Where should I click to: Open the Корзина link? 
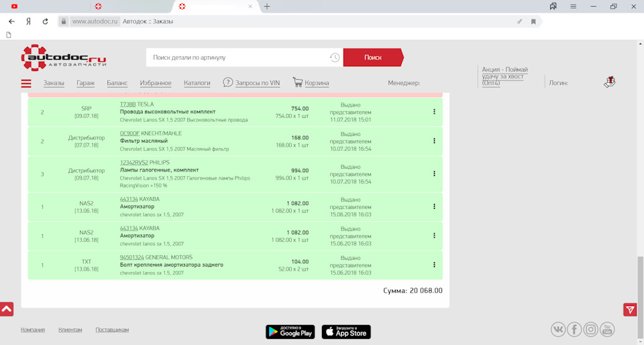317,83
